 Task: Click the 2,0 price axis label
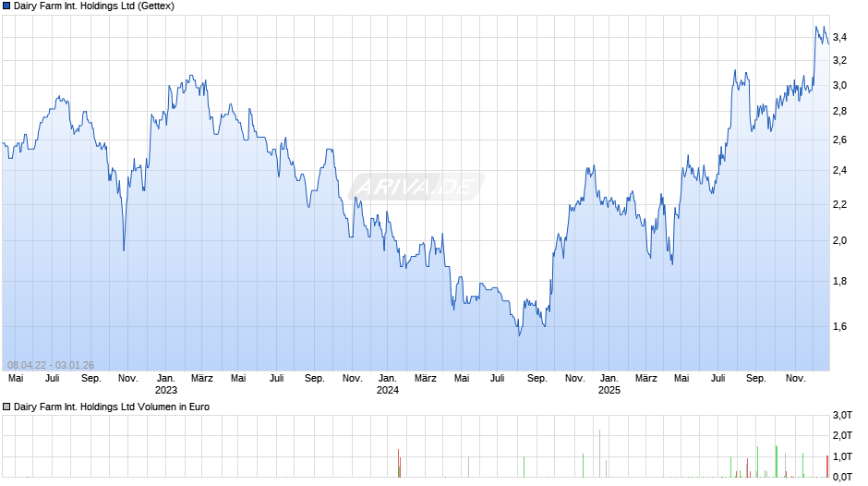(x=839, y=240)
